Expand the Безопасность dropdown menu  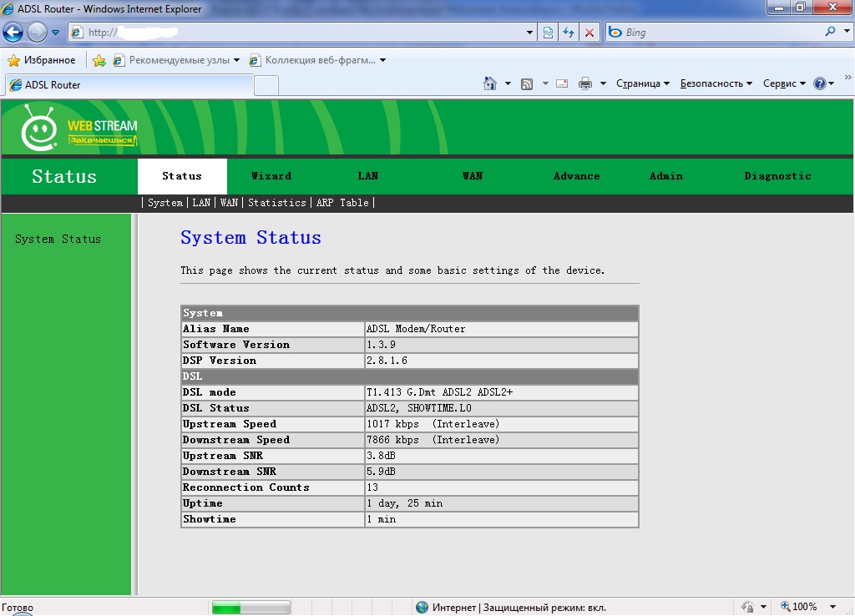pyautogui.click(x=716, y=83)
